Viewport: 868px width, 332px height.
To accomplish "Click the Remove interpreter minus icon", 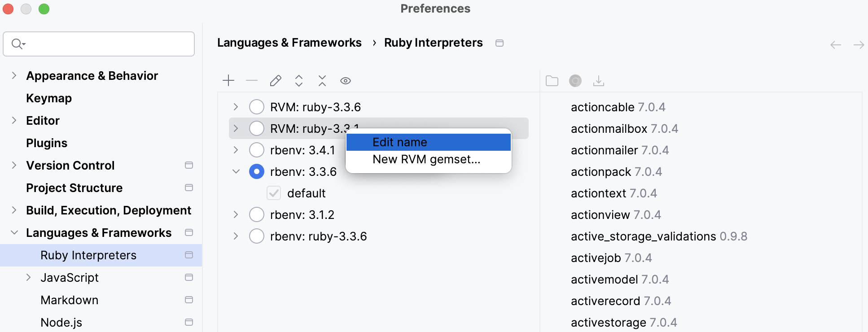I will coord(252,81).
